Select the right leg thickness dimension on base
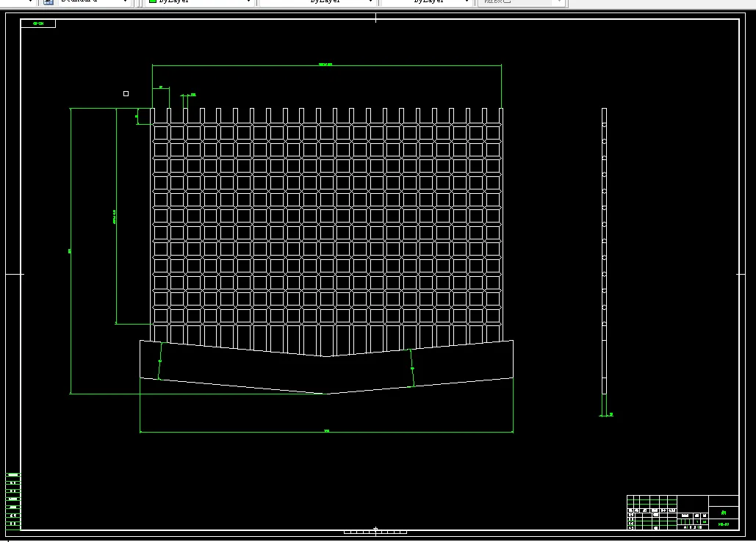756x542 pixels. coord(412,369)
